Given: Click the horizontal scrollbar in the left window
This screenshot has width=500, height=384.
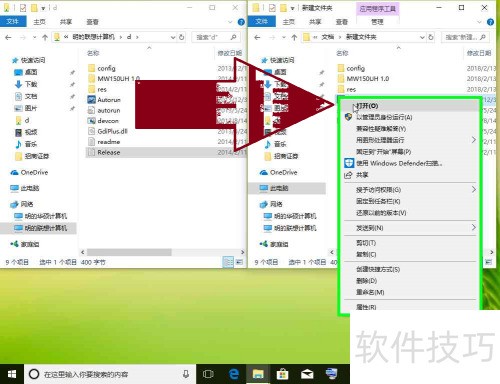Looking at the screenshot, I should point(129,252).
